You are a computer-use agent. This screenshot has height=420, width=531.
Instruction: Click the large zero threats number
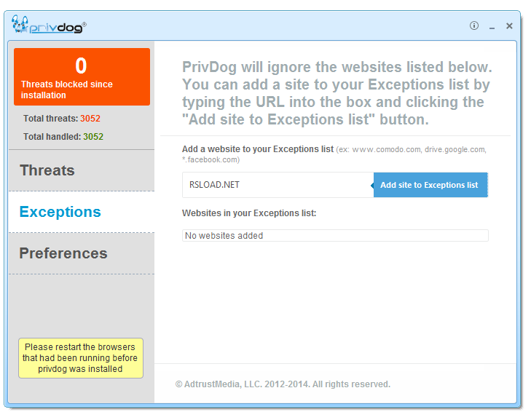point(82,66)
